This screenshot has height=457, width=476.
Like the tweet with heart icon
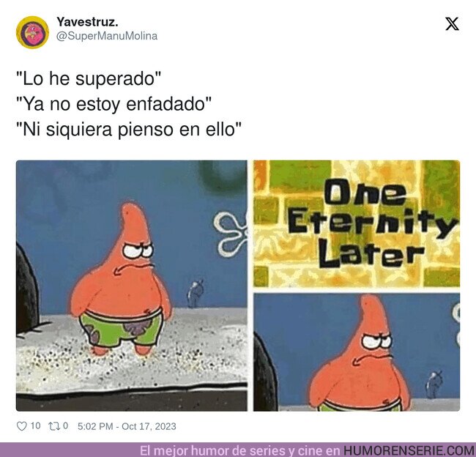point(21,426)
